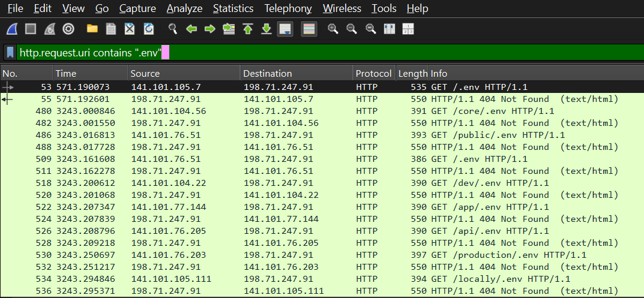
Task: Open the Tools menu
Action: (x=384, y=8)
